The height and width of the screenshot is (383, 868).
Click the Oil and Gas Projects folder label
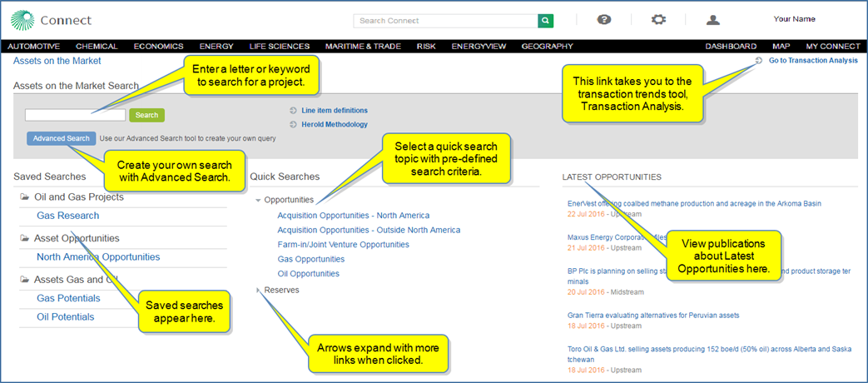78,196
